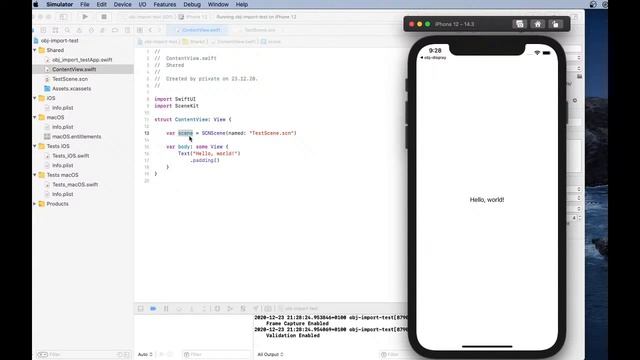Click Hello, world! text in simulator
Viewport: 640px width, 360px height.
pos(487,200)
